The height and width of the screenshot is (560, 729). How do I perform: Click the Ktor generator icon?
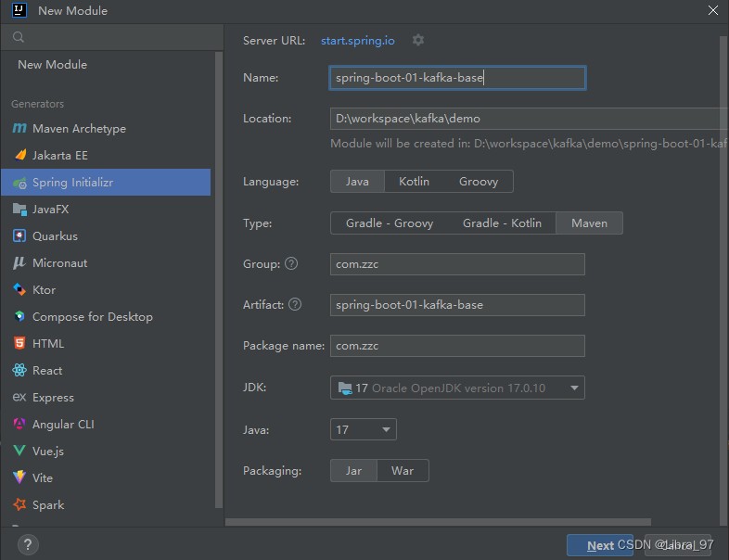tap(19, 289)
